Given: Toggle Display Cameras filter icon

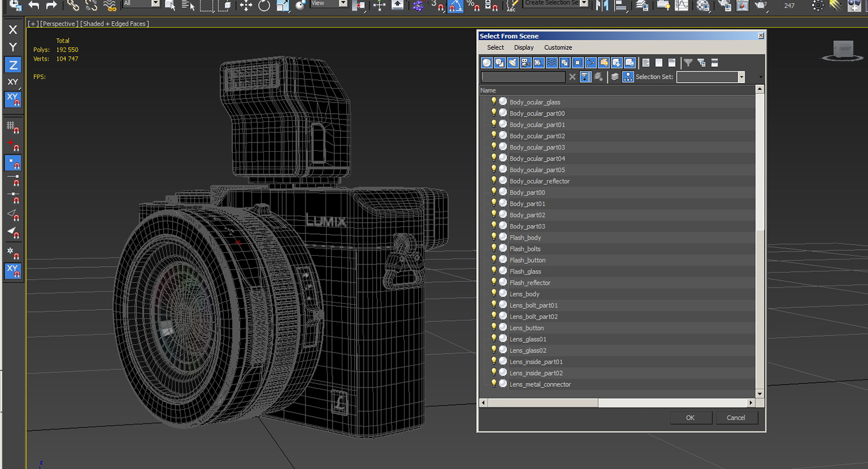Looking at the screenshot, I should [x=525, y=63].
